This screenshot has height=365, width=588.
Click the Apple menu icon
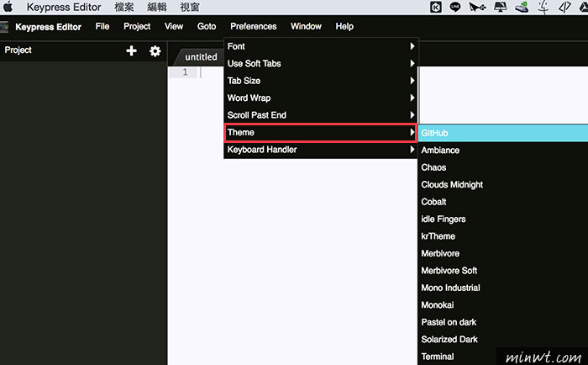8,7
